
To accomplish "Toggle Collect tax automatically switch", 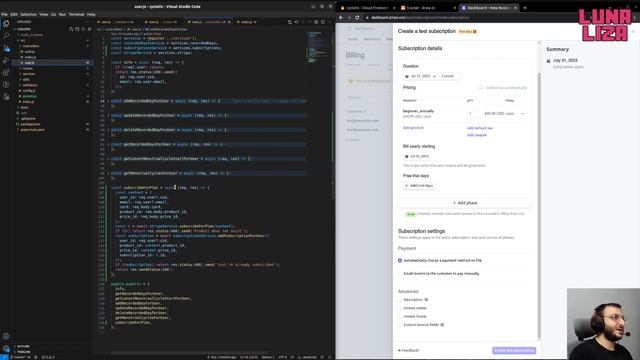I will coord(481,88).
